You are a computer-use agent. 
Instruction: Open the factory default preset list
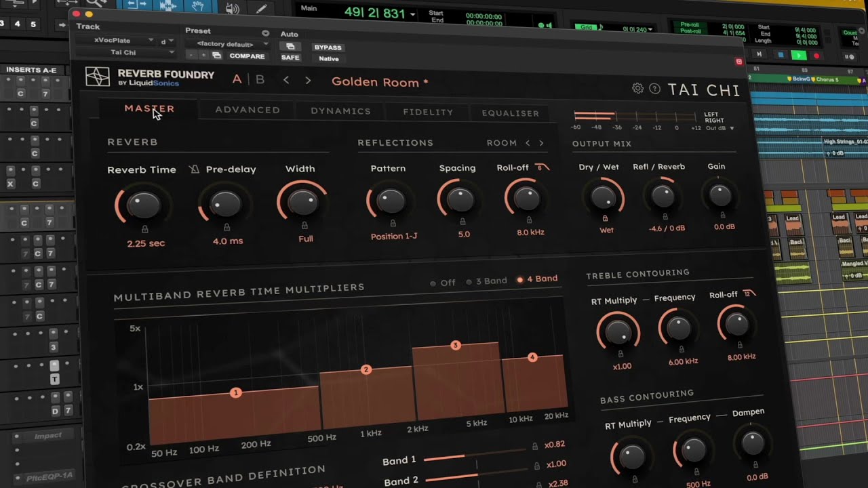[x=228, y=44]
